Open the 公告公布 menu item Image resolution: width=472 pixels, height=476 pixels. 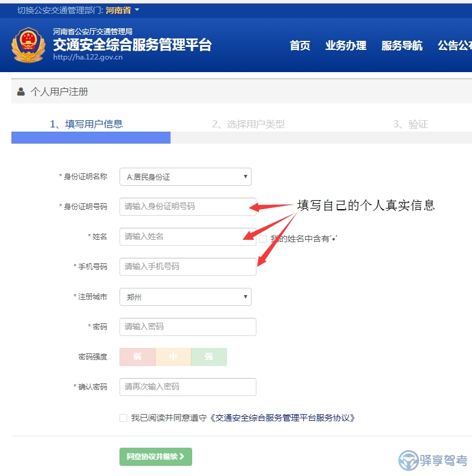pos(455,46)
